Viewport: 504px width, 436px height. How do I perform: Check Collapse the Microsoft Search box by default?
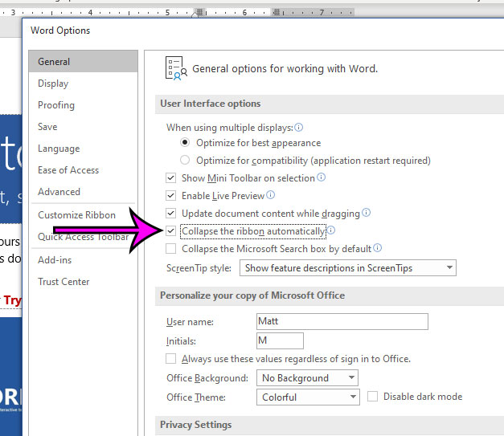tap(170, 248)
